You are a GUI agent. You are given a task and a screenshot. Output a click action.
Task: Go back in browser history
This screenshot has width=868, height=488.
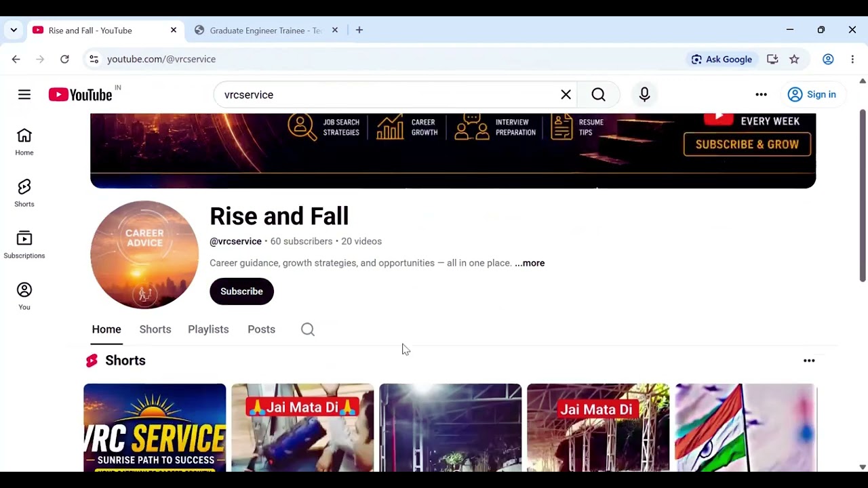pyautogui.click(x=16, y=60)
